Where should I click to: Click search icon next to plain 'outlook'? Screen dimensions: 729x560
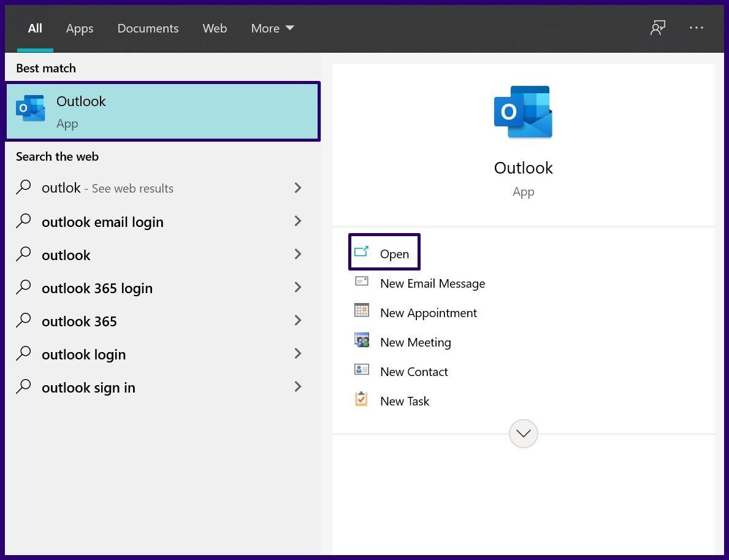23,254
